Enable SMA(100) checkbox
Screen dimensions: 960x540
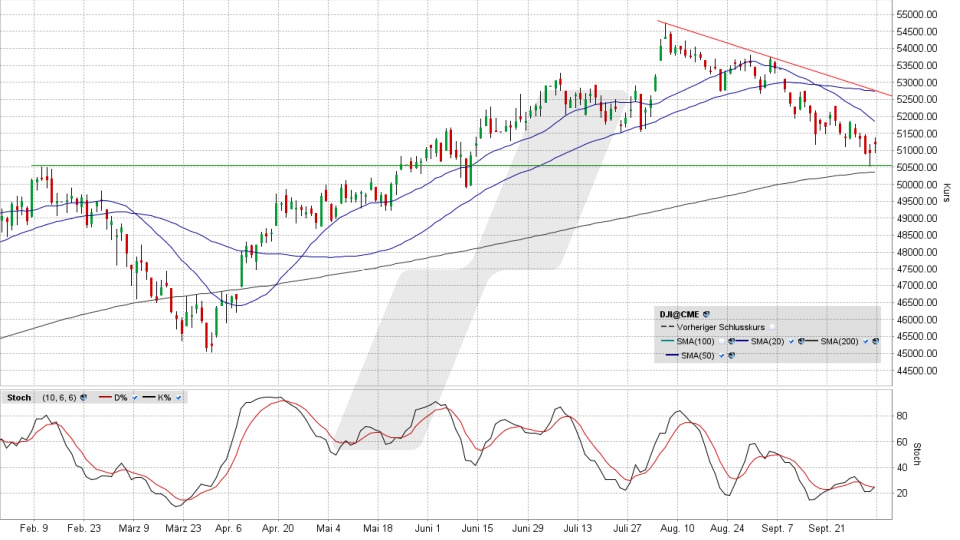[x=721, y=341]
